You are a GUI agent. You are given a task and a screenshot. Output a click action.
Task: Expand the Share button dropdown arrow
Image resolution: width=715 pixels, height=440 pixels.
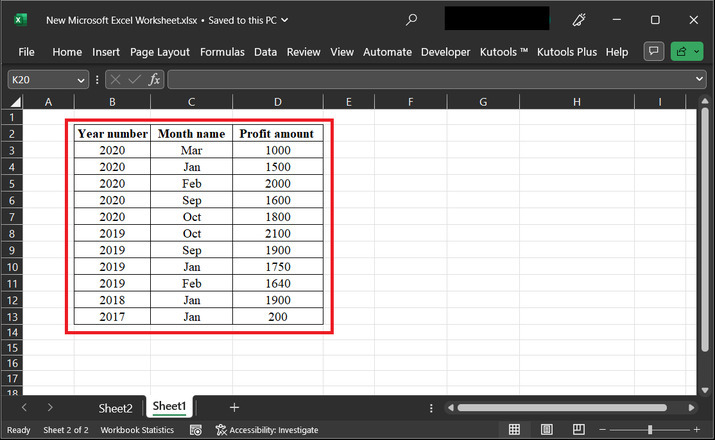click(x=696, y=51)
